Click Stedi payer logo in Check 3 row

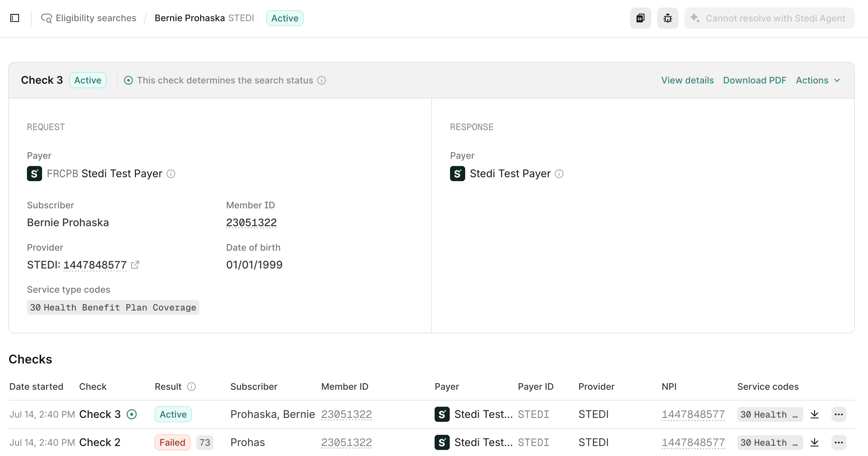point(442,414)
